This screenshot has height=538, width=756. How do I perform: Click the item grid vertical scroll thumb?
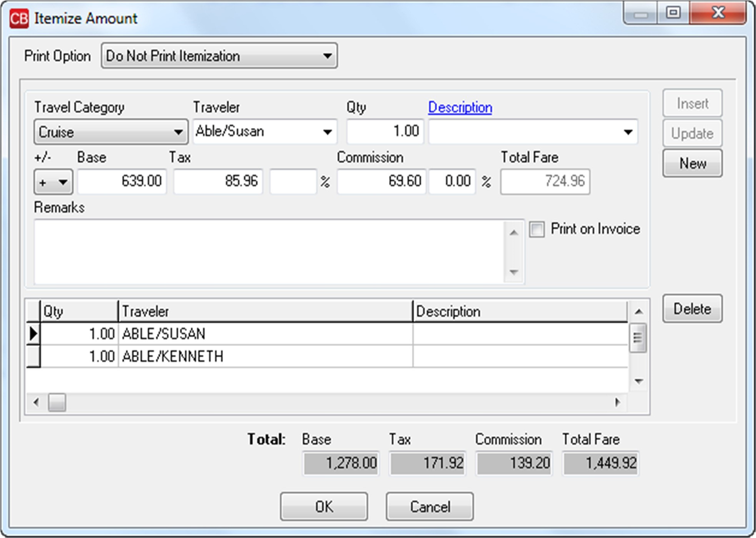click(638, 338)
